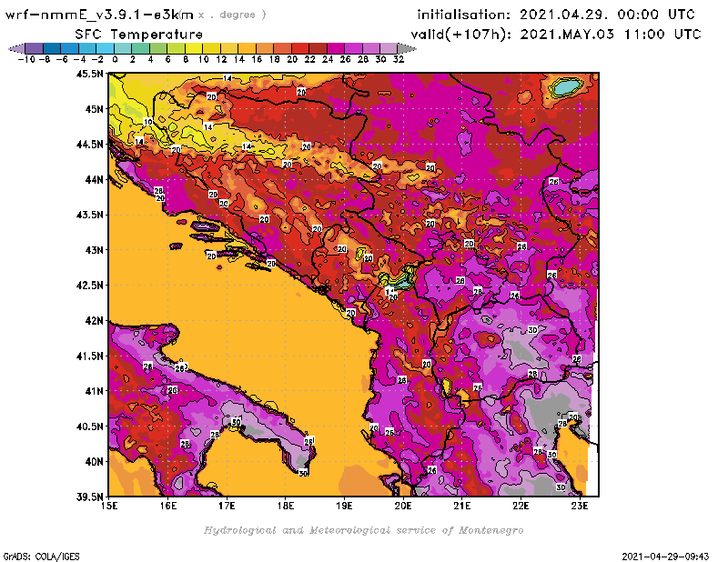728x562 pixels.
Task: Click the initialisation 2021.04.29. 00:00 UTC text
Action: point(556,15)
